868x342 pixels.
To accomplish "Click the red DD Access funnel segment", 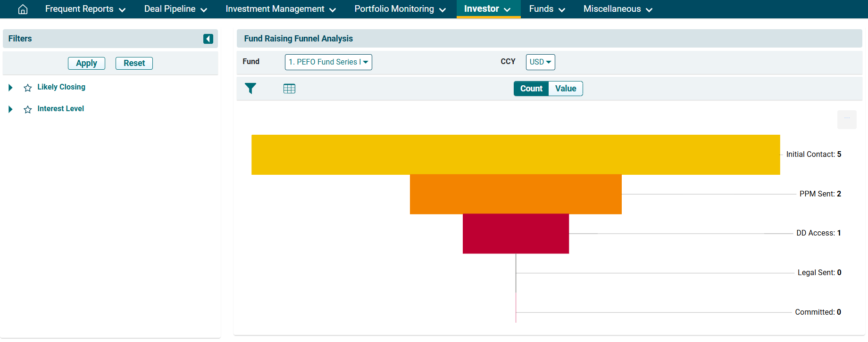I will tap(515, 234).
